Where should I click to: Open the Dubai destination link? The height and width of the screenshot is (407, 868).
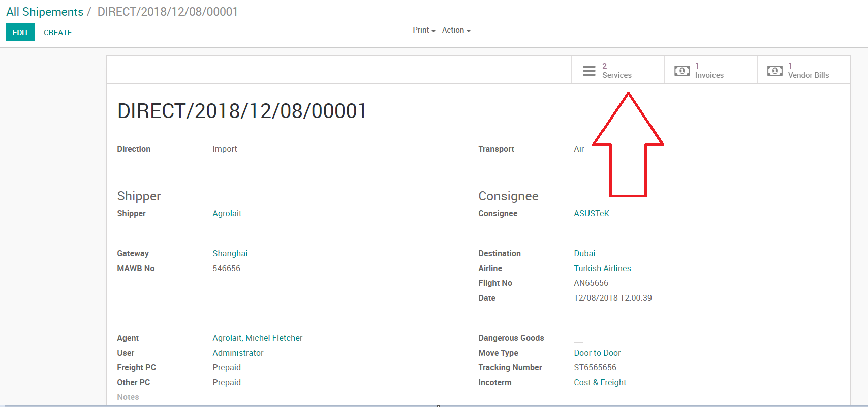coord(584,253)
